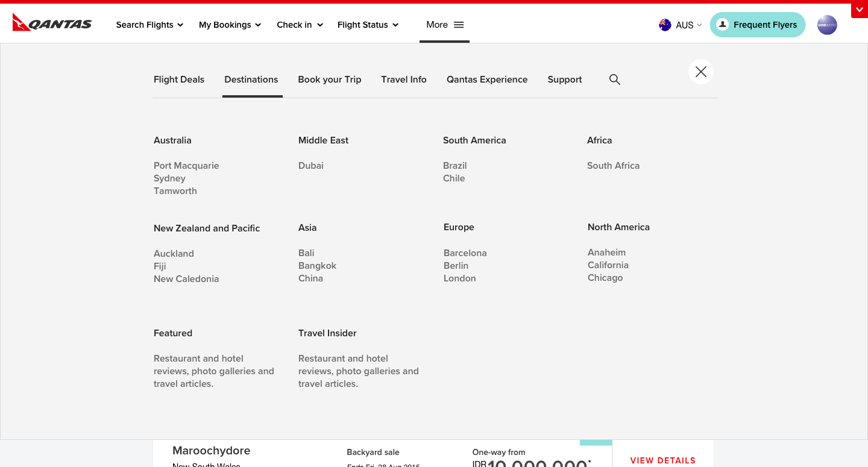Image resolution: width=868 pixels, height=467 pixels.
Task: Open the South America heading link
Action: (x=474, y=140)
